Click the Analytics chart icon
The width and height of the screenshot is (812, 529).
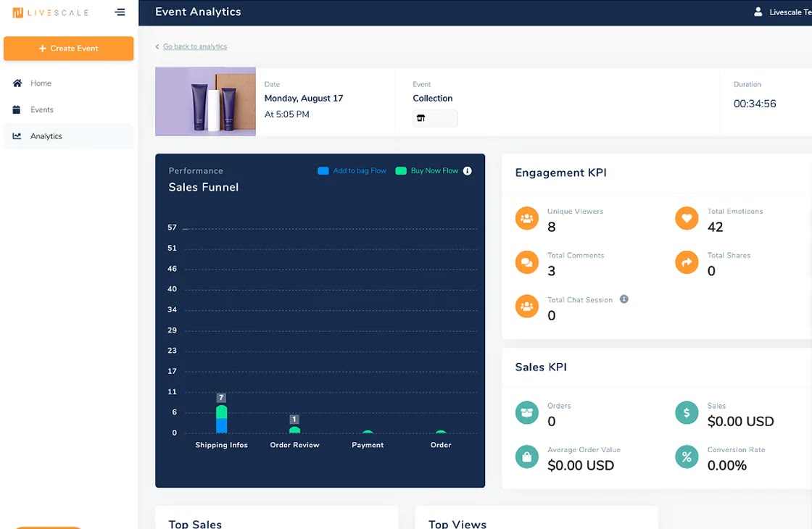coord(17,136)
